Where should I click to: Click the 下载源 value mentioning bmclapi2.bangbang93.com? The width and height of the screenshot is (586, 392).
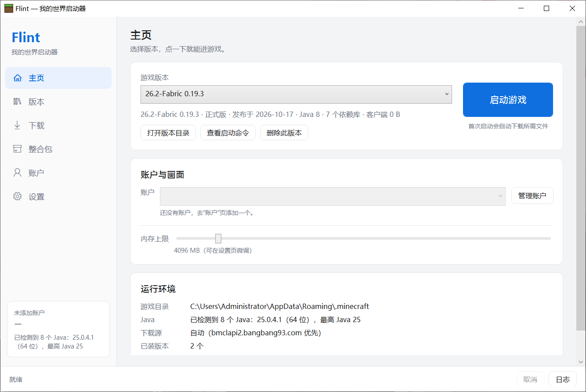(x=256, y=333)
